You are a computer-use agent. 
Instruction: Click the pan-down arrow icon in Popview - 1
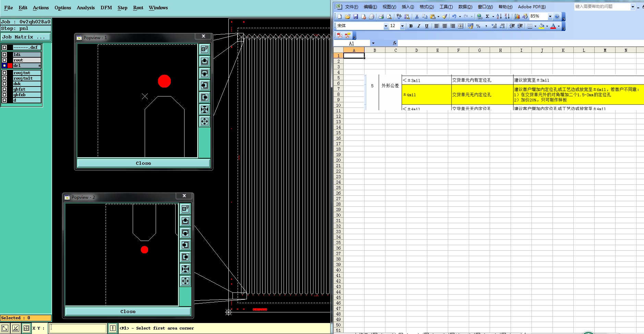pyautogui.click(x=205, y=73)
